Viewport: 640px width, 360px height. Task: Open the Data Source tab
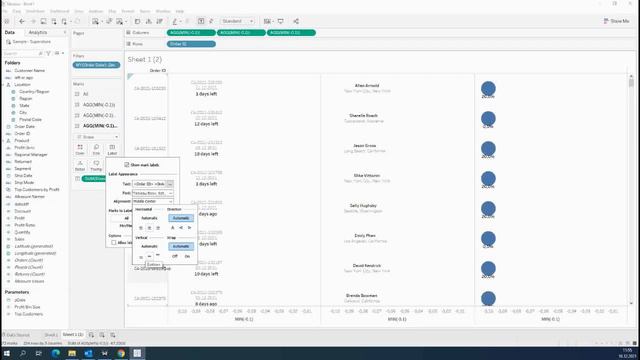(16, 335)
